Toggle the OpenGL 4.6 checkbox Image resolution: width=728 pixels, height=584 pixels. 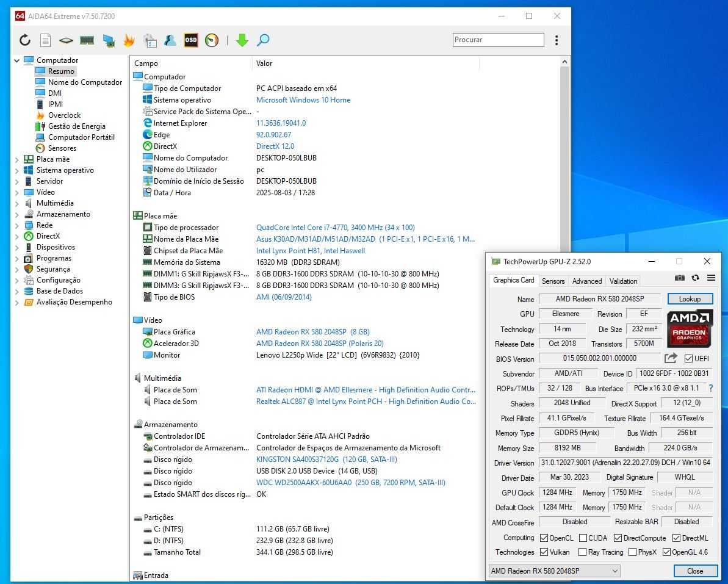click(667, 552)
